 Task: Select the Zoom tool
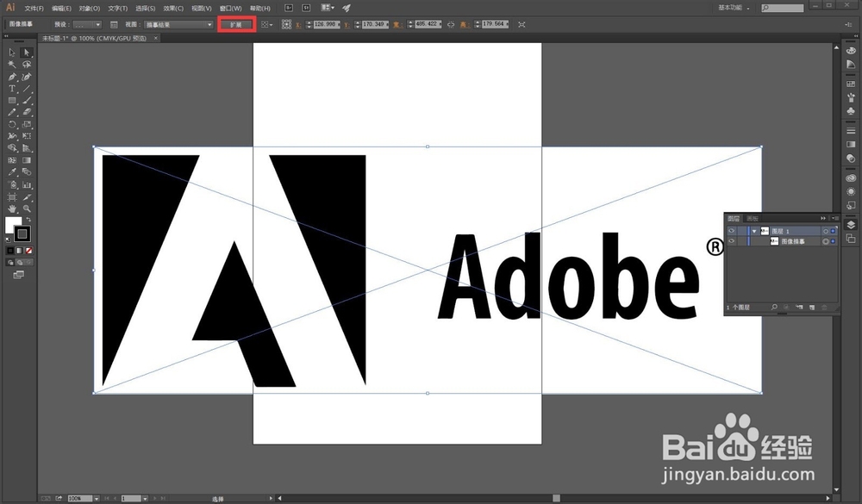27,208
